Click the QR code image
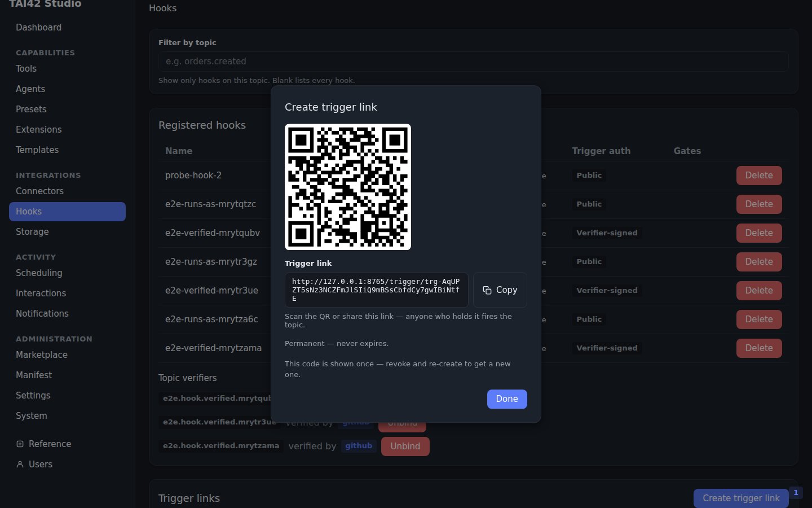This screenshot has height=508, width=812. click(348, 187)
